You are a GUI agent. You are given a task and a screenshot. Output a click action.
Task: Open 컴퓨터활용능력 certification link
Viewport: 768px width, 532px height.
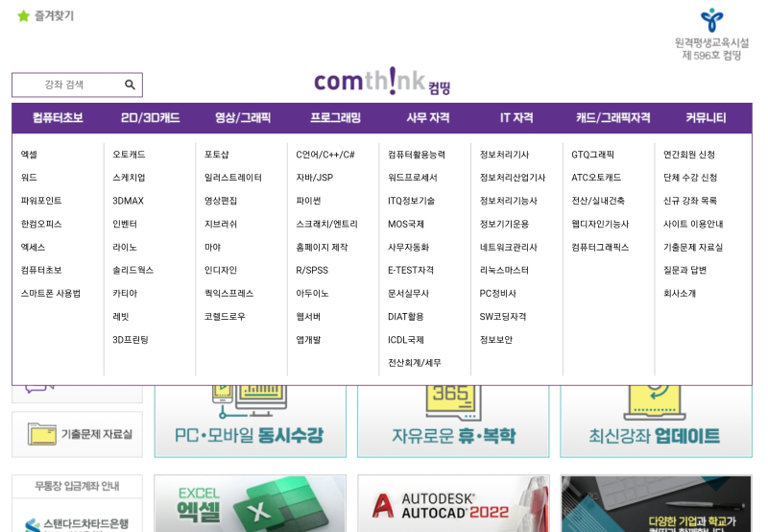pos(417,155)
